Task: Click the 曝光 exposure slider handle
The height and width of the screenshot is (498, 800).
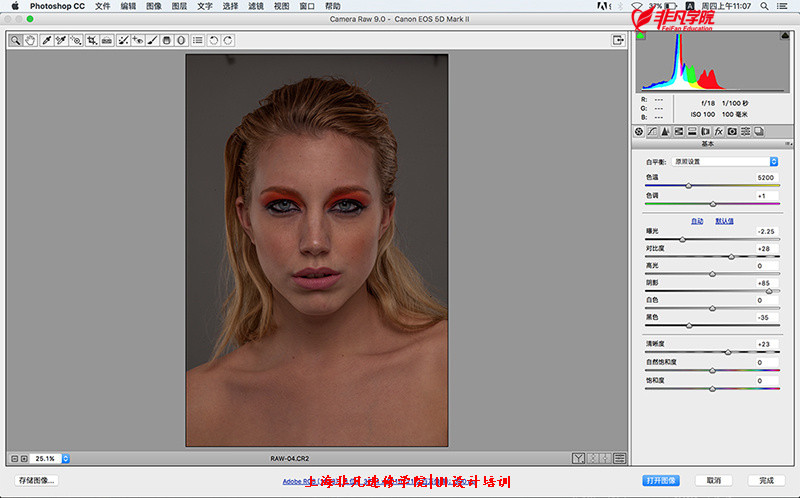Action: [682, 239]
